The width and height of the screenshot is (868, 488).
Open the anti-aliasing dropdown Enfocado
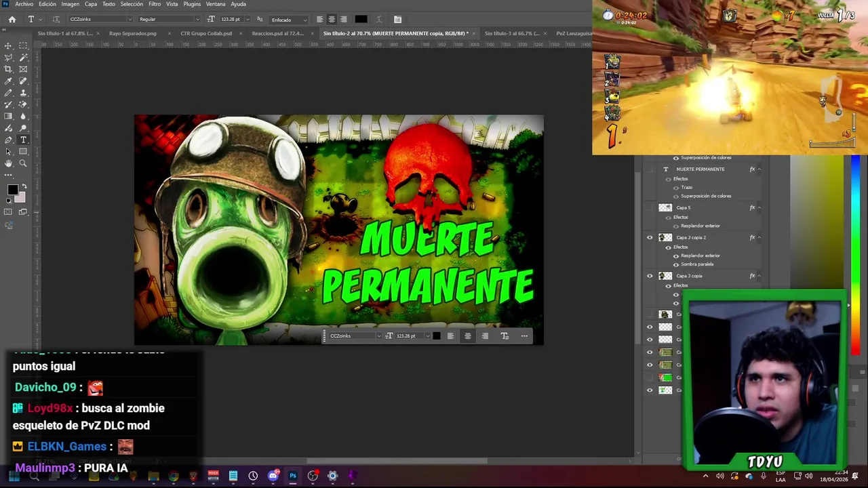coord(289,19)
